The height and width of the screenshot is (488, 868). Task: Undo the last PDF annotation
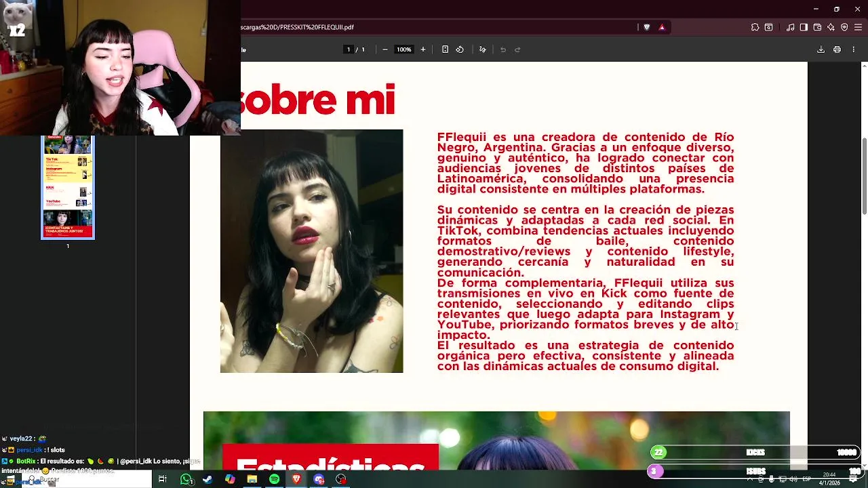503,49
